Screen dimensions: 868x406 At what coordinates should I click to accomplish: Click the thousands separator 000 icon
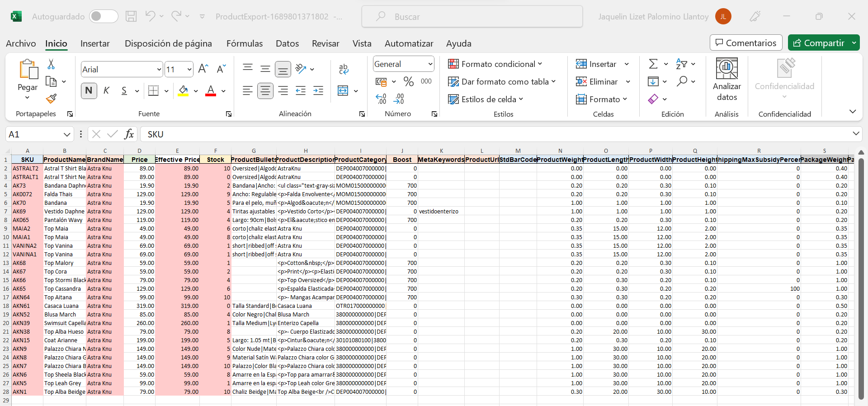click(426, 81)
